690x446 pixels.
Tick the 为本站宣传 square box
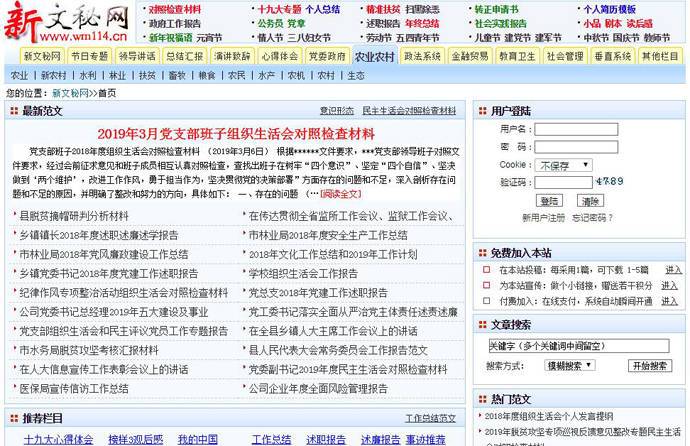(x=488, y=286)
